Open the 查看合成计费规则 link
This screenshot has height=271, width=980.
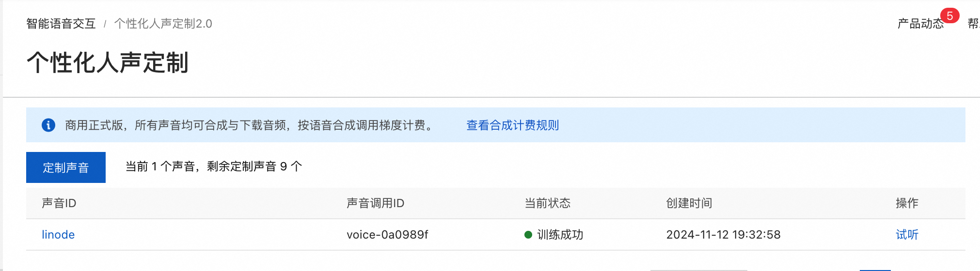click(x=513, y=125)
